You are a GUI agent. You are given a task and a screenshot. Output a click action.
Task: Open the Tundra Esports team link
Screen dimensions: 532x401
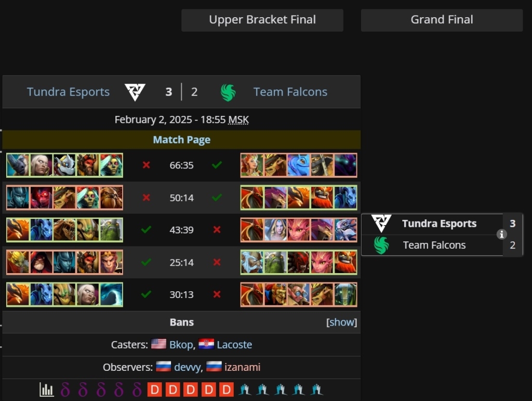(x=68, y=92)
